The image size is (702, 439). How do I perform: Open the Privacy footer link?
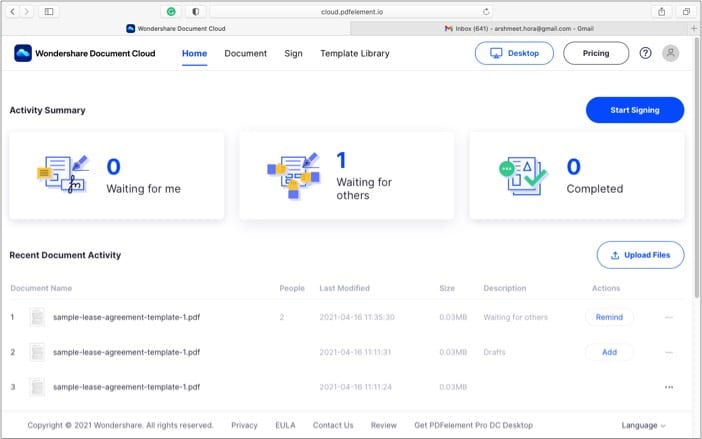point(244,425)
